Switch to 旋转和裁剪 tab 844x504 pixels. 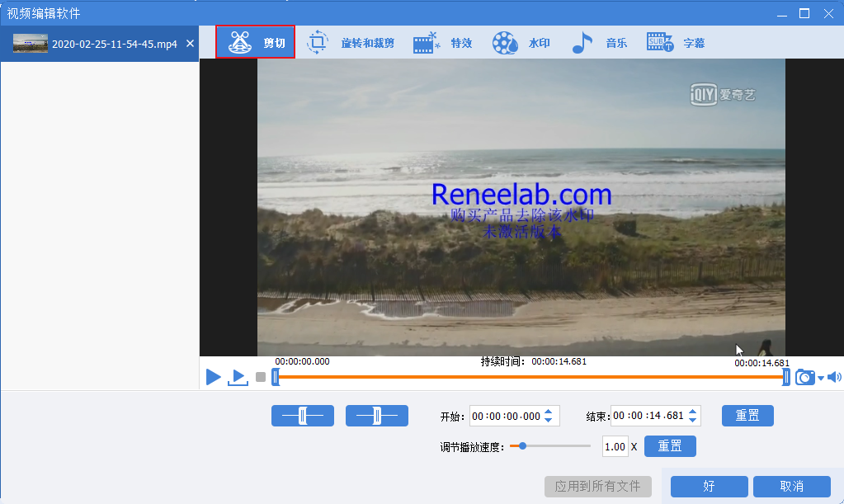click(x=351, y=43)
